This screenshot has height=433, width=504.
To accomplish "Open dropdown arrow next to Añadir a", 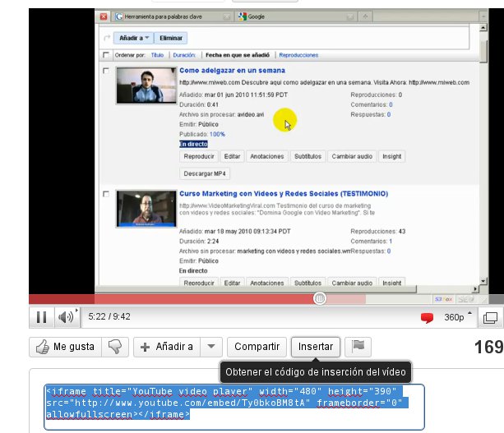I will pyautogui.click(x=211, y=347).
